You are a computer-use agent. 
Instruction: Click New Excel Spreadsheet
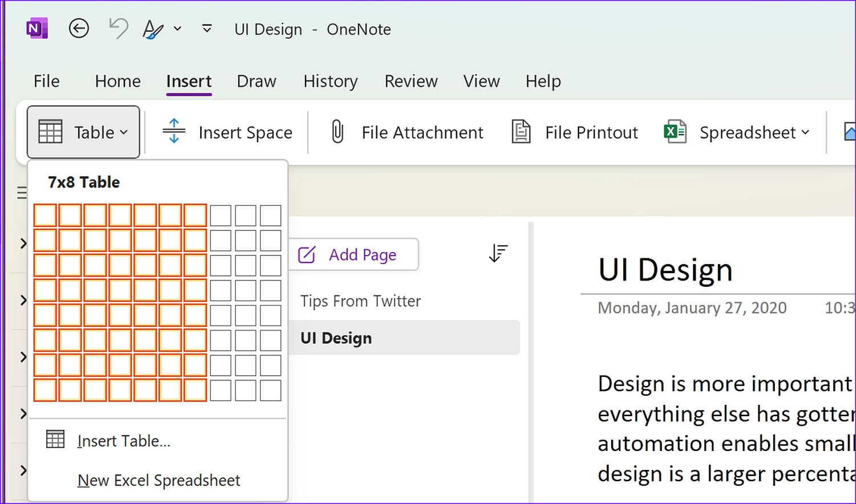point(159,480)
